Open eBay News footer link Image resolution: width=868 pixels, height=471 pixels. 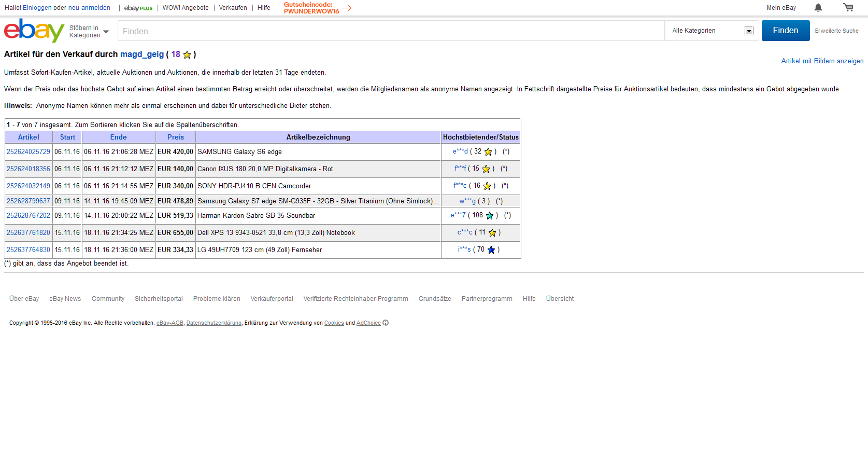(65, 299)
